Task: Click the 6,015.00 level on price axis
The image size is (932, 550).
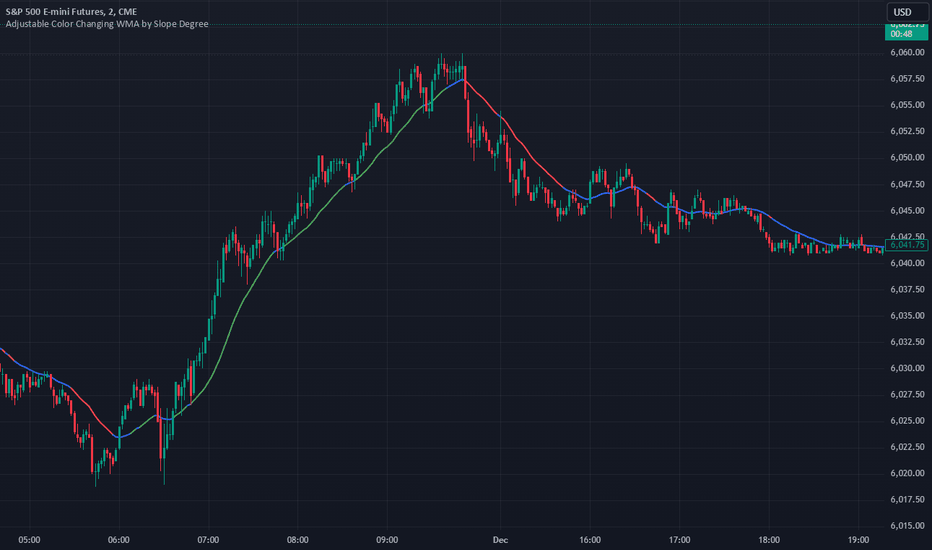Action: [x=907, y=526]
